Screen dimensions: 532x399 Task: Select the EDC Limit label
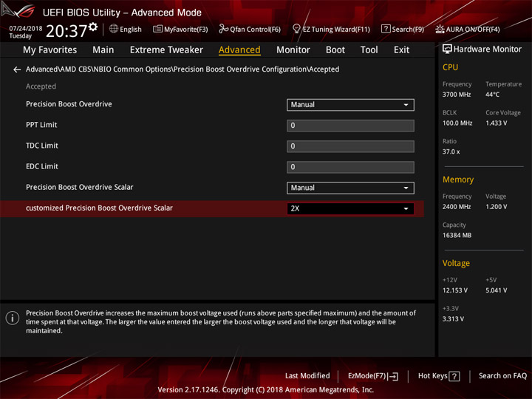[42, 166]
